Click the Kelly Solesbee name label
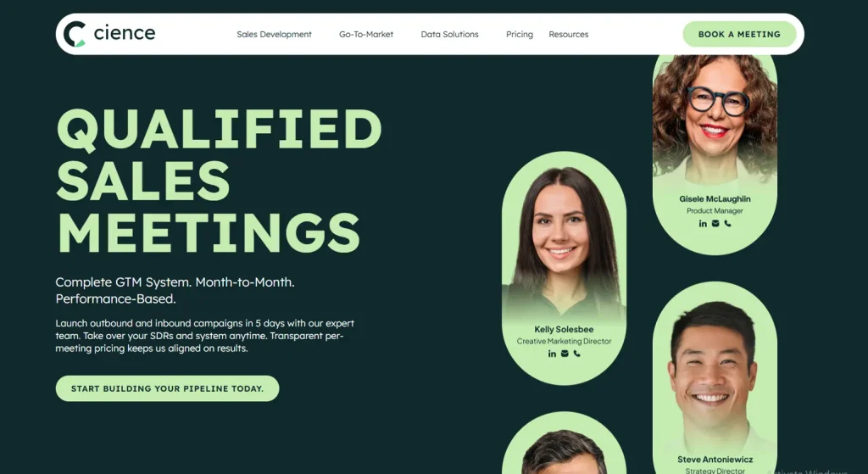The width and height of the screenshot is (868, 474). click(564, 330)
